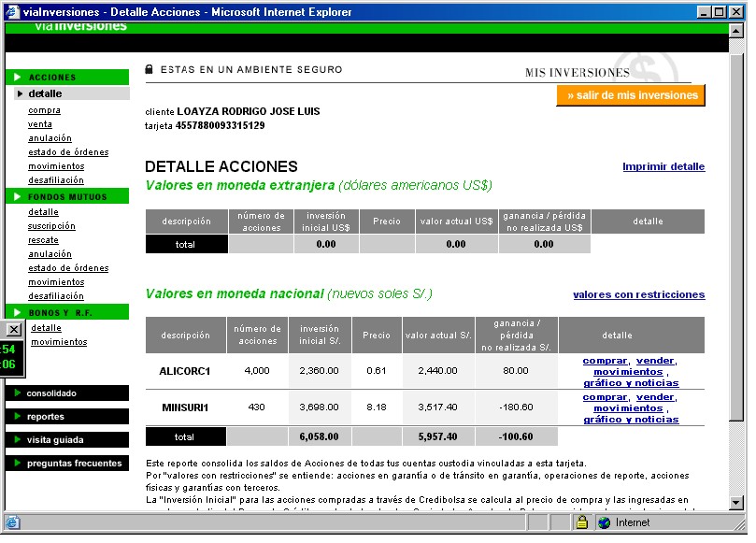Screen dimensions: 756x543
Task: Click 'venta' link under Acciones
Action: (40, 124)
